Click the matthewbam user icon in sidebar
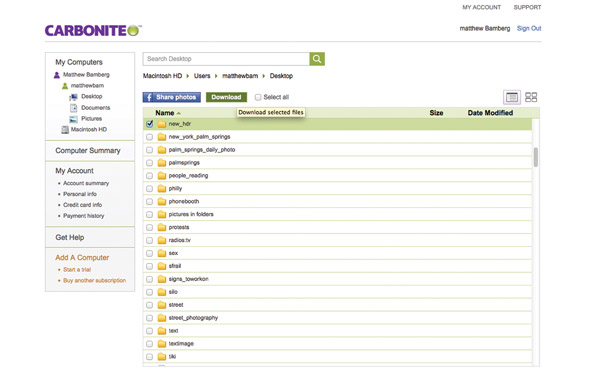This screenshot has width=600, height=377. pos(65,86)
